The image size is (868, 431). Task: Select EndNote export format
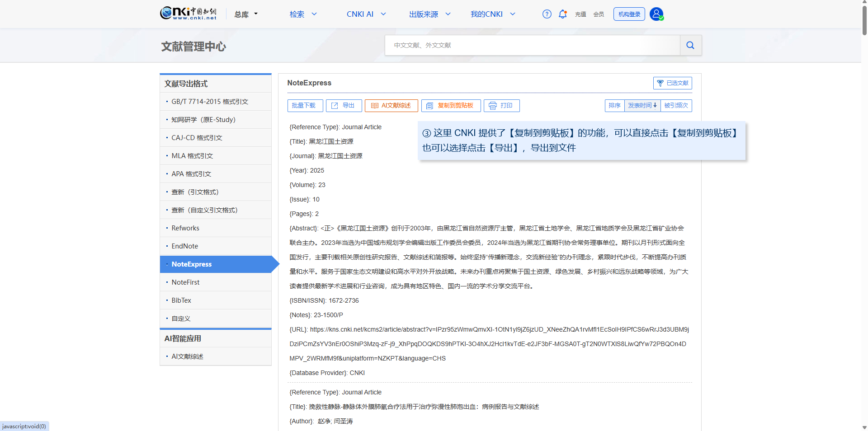pos(216,246)
